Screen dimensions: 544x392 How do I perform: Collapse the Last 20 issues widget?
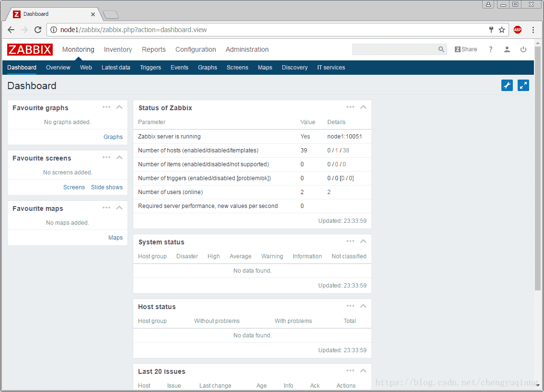(x=363, y=371)
